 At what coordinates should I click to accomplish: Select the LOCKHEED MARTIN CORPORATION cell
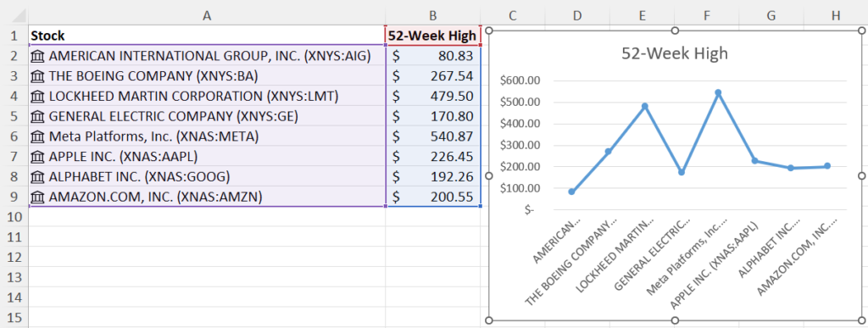pyautogui.click(x=207, y=97)
